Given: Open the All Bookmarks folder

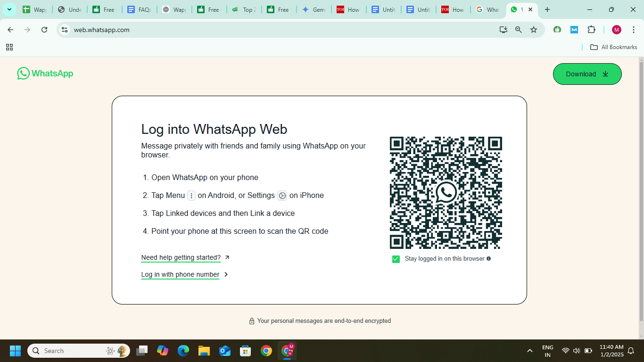Looking at the screenshot, I should tap(614, 47).
